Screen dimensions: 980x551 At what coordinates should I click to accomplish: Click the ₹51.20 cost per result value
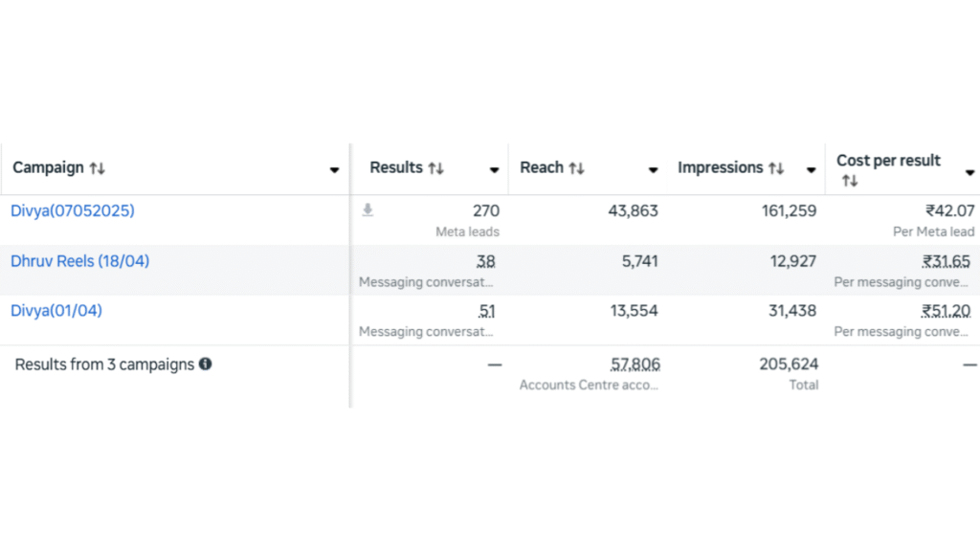click(x=947, y=311)
